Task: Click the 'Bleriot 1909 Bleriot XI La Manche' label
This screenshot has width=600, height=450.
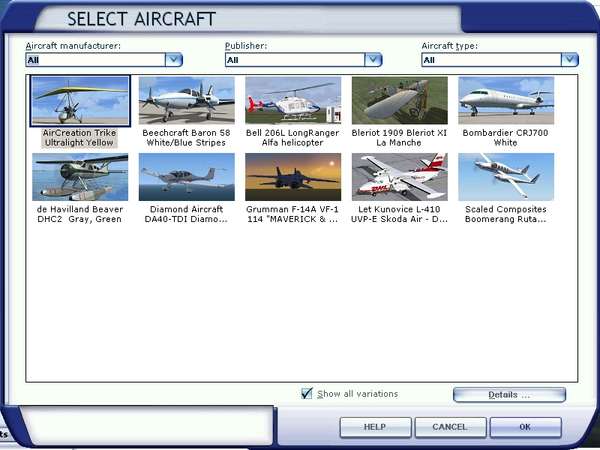Action: click(399, 138)
